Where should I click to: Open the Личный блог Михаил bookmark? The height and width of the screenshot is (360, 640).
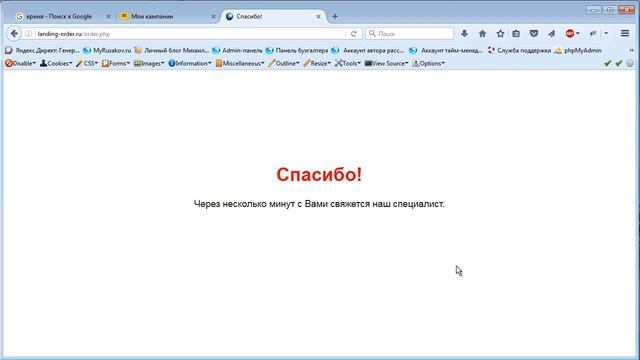point(171,50)
